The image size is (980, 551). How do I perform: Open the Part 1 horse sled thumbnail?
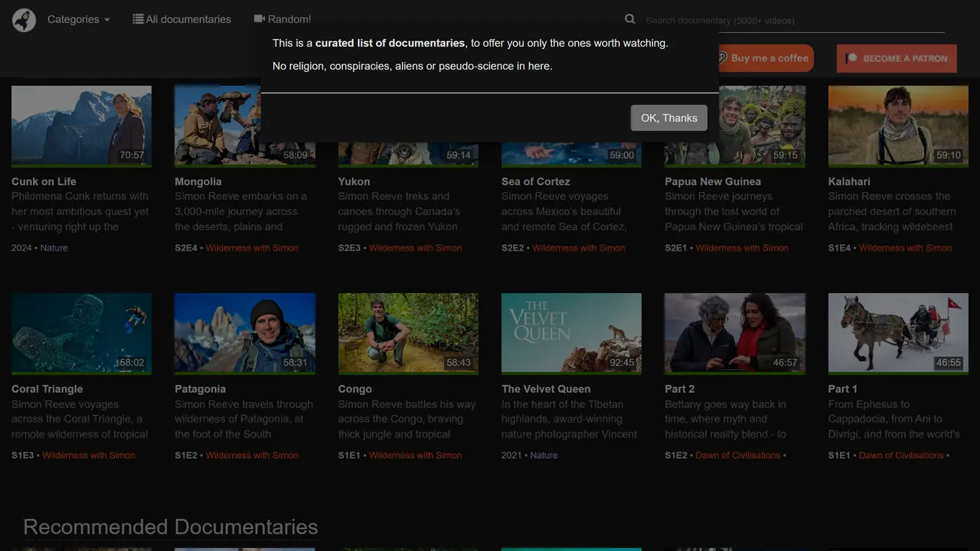(898, 334)
